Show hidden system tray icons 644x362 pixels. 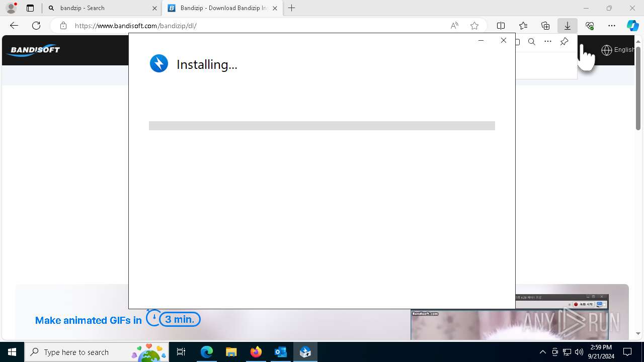coord(542,352)
